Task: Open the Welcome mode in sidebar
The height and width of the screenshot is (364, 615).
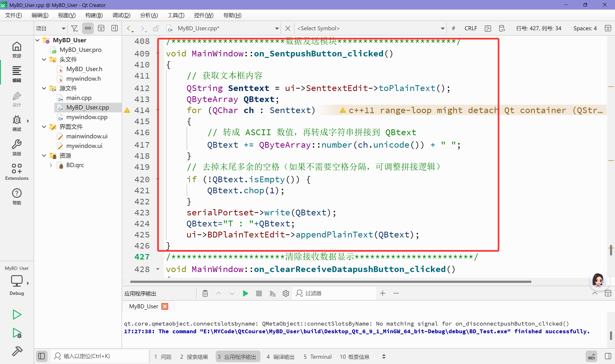Action: pyautogui.click(x=16, y=49)
